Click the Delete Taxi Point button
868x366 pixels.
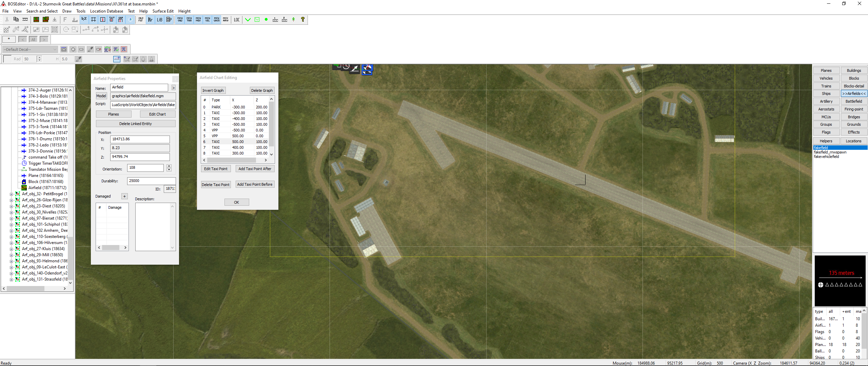(x=216, y=185)
